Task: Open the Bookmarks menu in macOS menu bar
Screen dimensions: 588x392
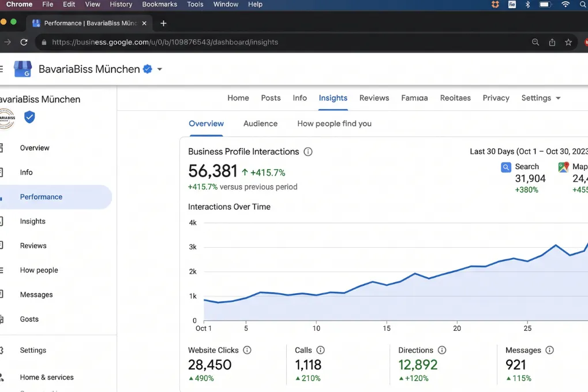Action: pos(159,5)
